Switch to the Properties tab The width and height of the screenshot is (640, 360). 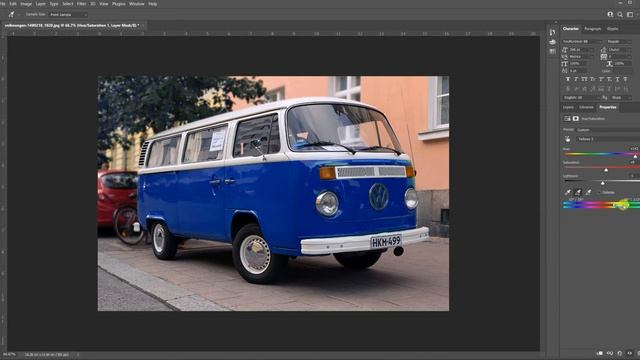pos(607,107)
